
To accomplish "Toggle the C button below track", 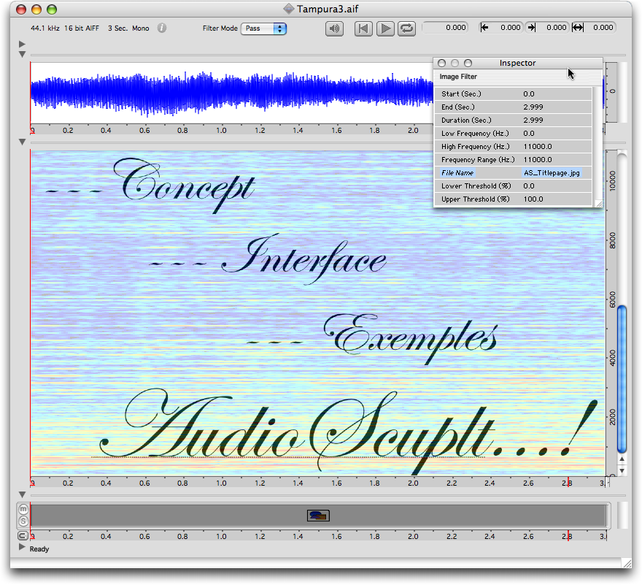I will click(23, 536).
